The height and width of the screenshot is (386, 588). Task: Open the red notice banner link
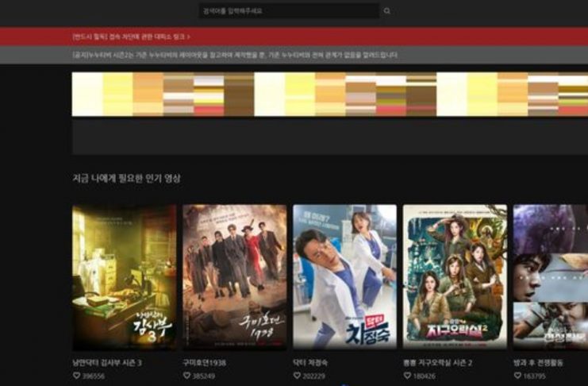131,37
